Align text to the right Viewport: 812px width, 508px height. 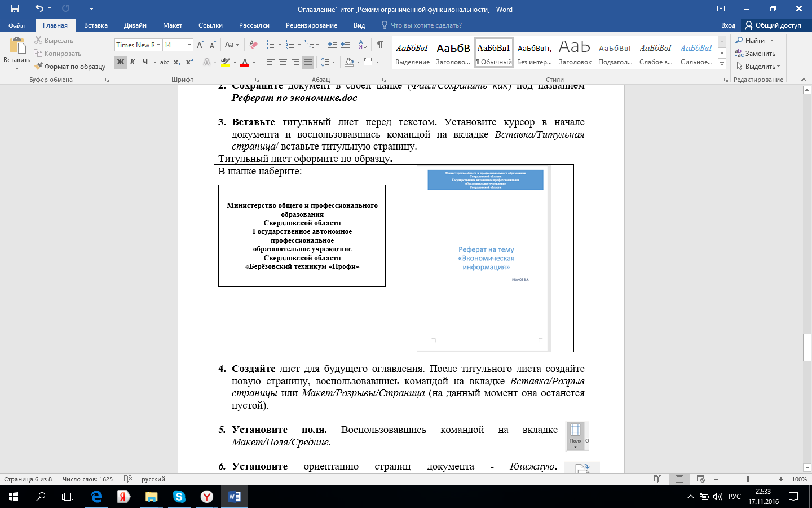tap(295, 62)
